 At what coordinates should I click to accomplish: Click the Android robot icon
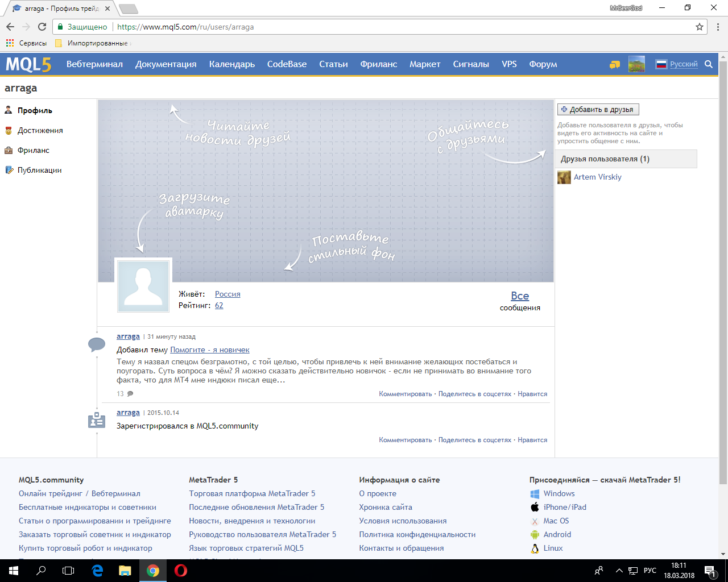[x=535, y=534]
